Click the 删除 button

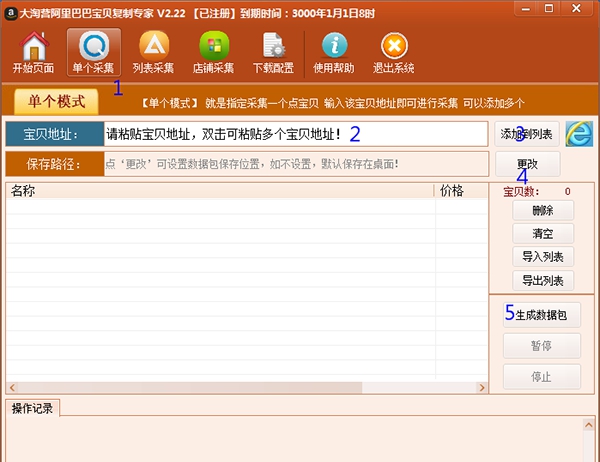coord(542,211)
